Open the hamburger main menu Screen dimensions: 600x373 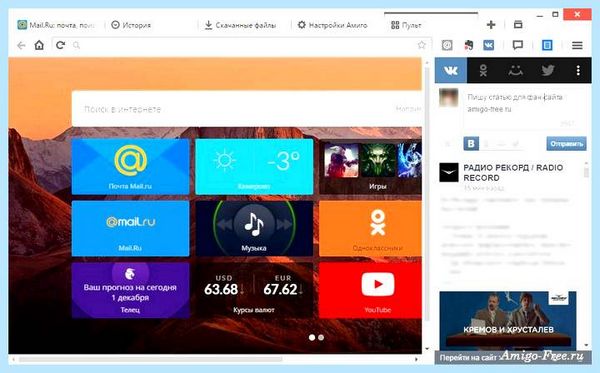(577, 46)
